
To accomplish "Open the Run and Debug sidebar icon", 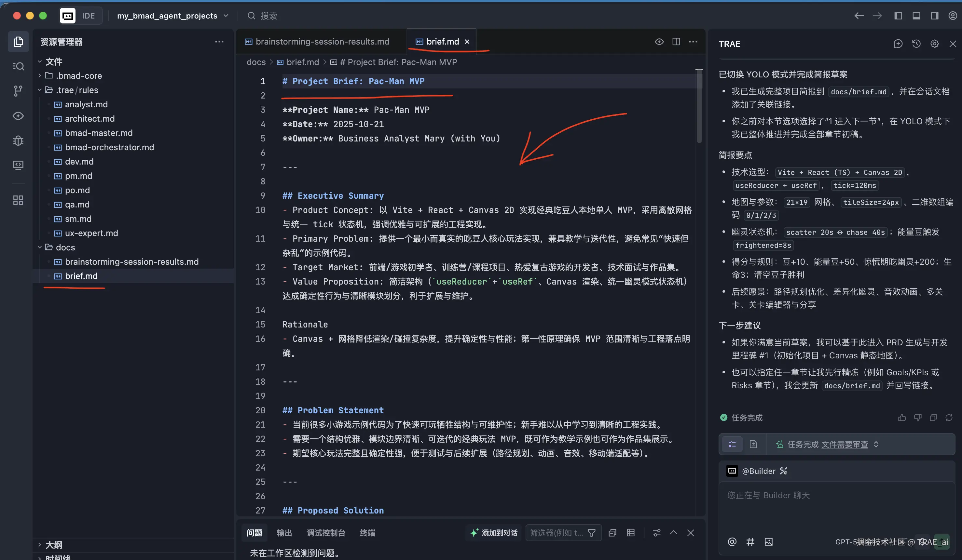I will point(18,141).
